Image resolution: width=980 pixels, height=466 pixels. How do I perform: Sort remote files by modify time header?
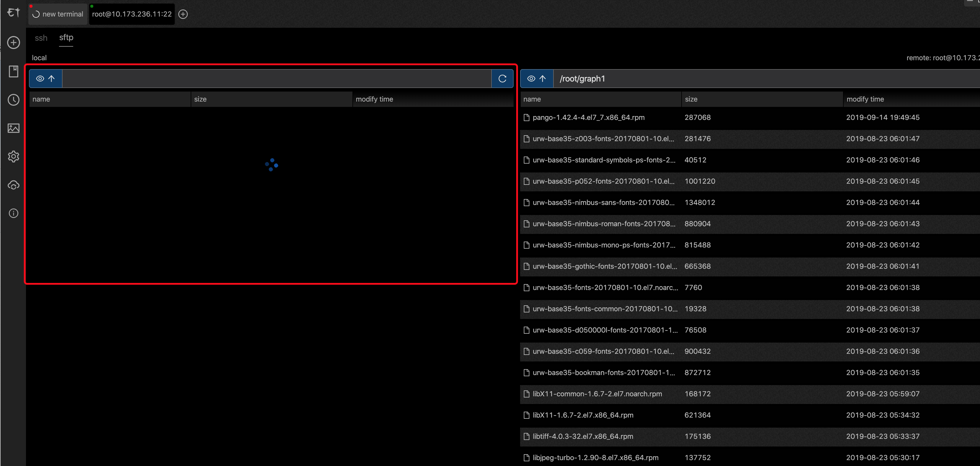point(865,99)
